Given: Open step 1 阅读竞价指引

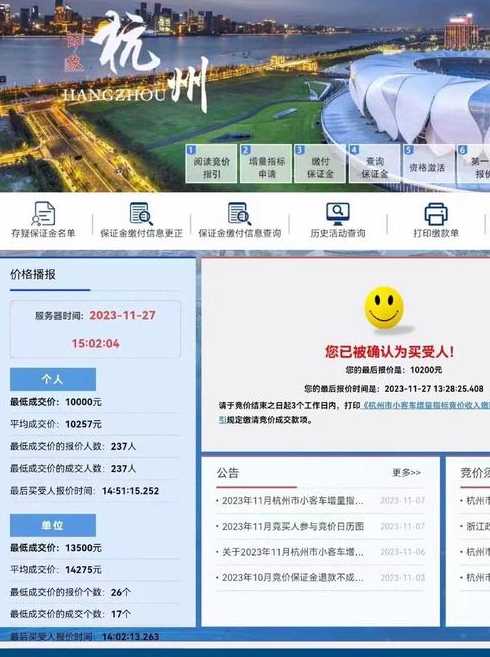Looking at the screenshot, I should pos(212,164).
